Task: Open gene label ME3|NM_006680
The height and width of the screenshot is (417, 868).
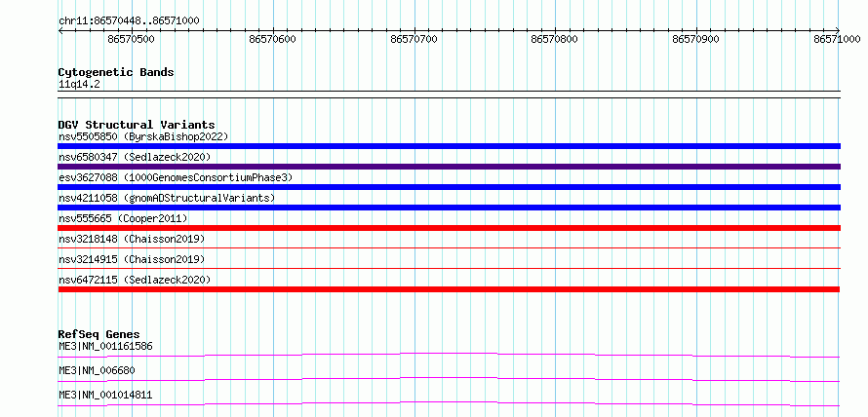Action: coord(97,370)
